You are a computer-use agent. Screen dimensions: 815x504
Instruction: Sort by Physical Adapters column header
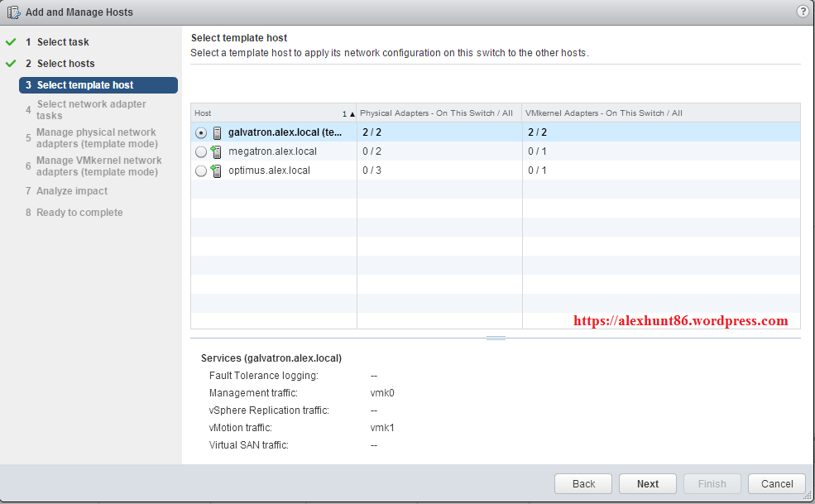pos(436,113)
